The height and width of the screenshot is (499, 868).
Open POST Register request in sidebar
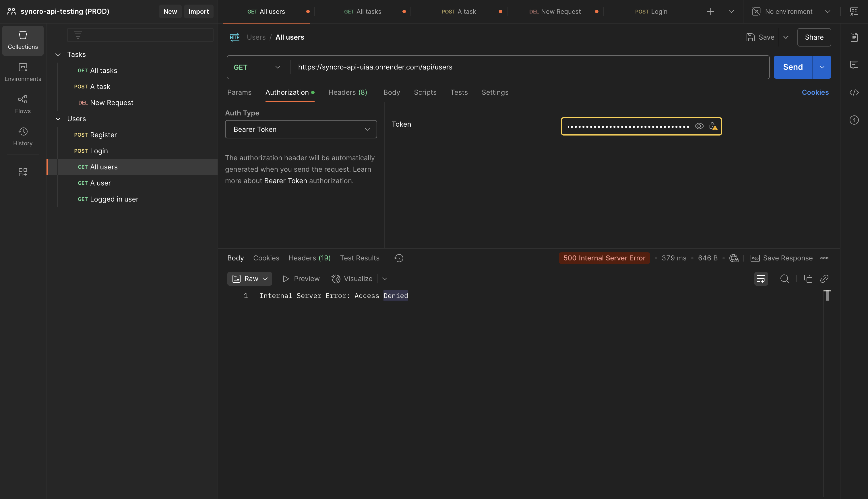(x=132, y=135)
